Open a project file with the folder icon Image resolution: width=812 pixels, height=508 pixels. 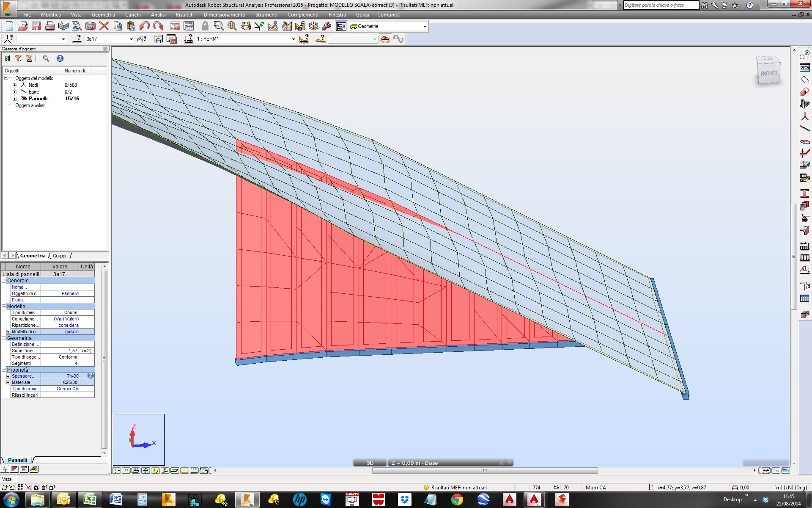tap(23, 26)
